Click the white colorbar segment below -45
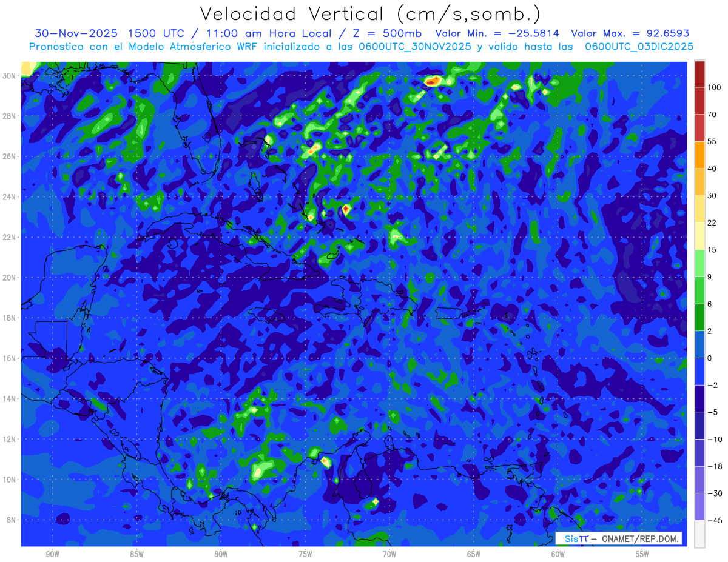Screen dimensions: 728x562 (x=699, y=534)
